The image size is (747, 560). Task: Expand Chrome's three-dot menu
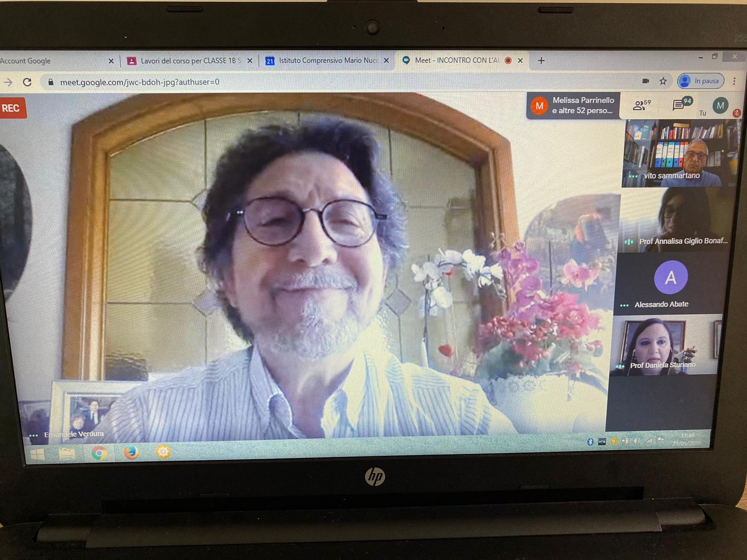pyautogui.click(x=734, y=81)
